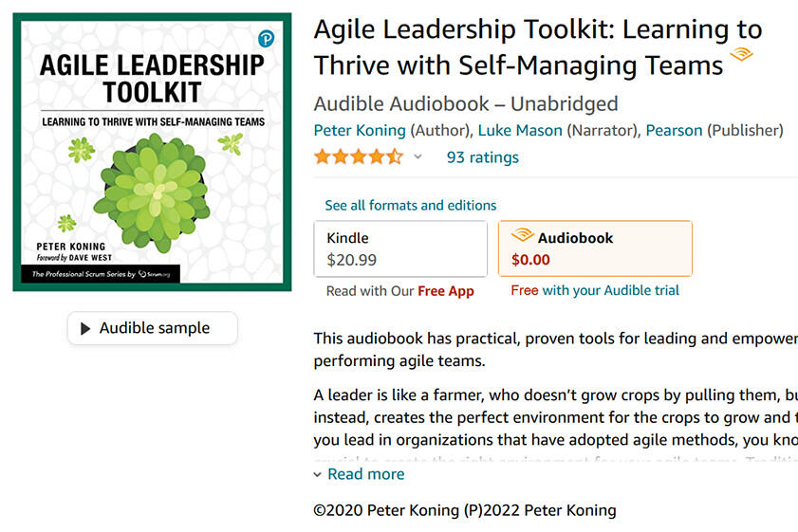The width and height of the screenshot is (798, 532).
Task: Expand the ratings dropdown arrow beside the stars
Action: point(418,156)
